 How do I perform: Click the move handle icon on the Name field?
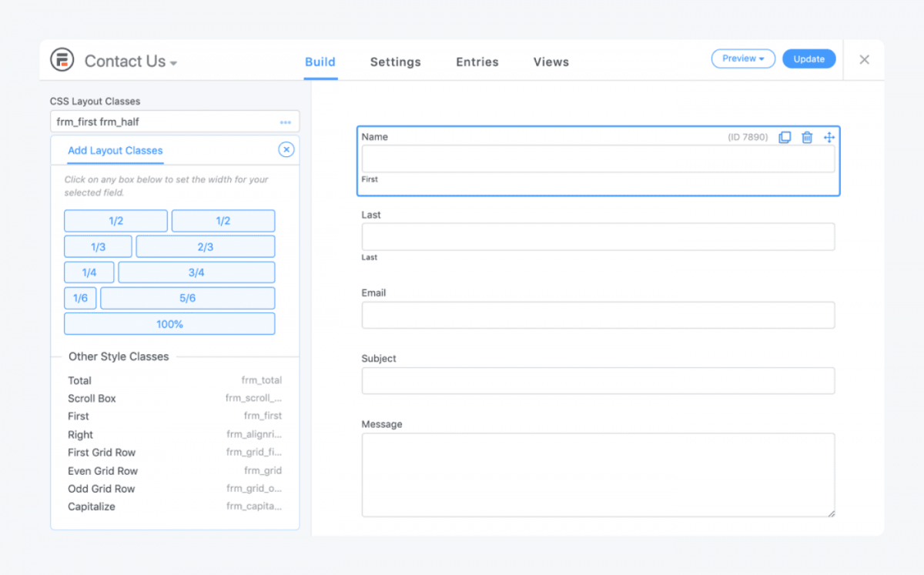click(x=829, y=136)
